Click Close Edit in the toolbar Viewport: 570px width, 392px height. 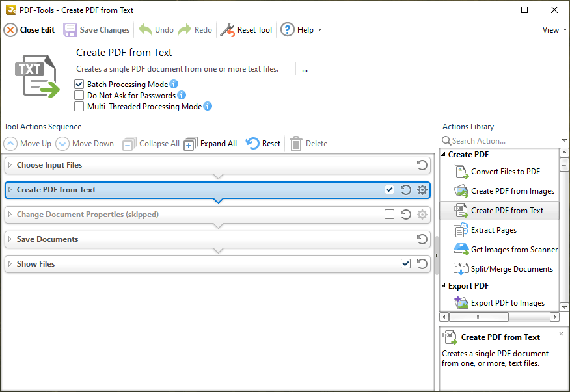click(29, 29)
